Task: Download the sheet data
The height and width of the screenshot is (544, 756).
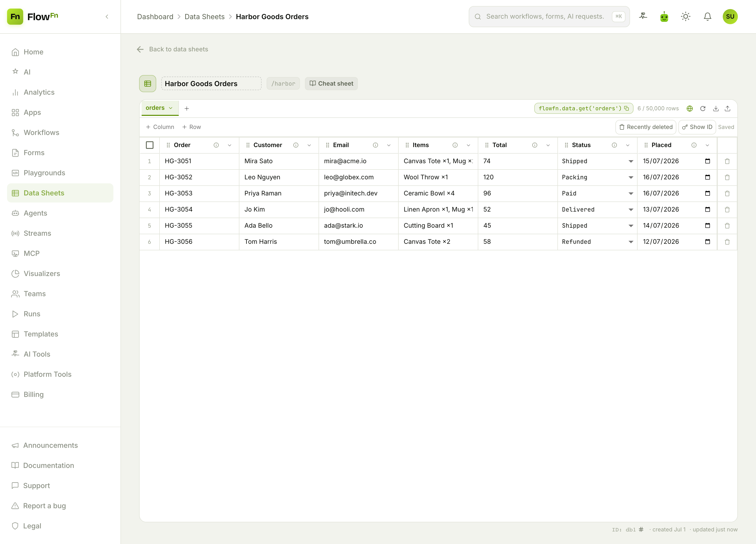Action: click(716, 108)
